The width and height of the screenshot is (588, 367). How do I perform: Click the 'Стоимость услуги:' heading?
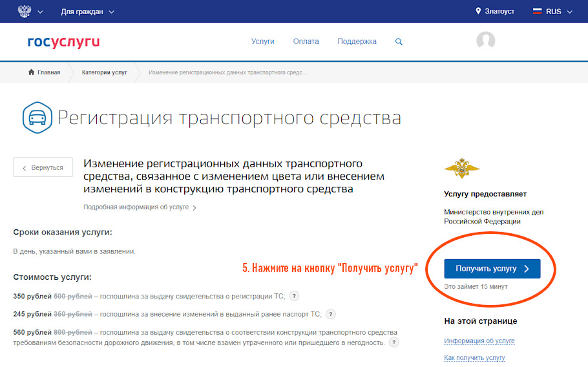coord(52,277)
